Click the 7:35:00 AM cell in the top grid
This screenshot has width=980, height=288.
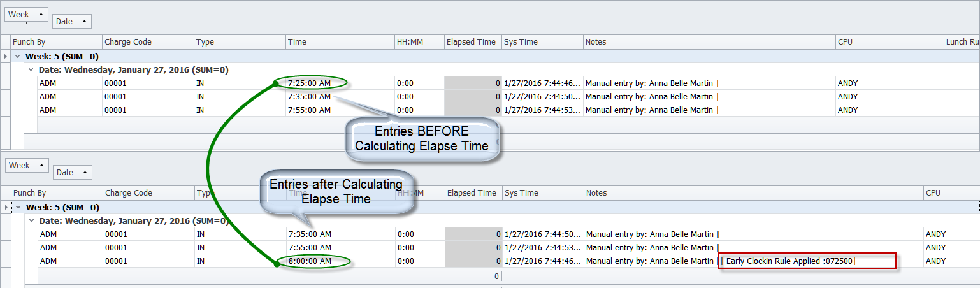310,97
